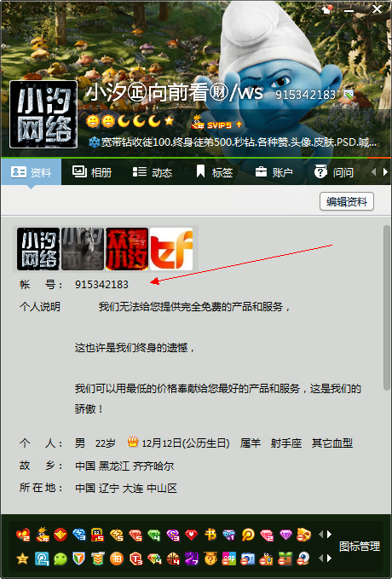Click the purple diamond level 3 icon
The height and width of the screenshot is (579, 392).
tap(173, 535)
